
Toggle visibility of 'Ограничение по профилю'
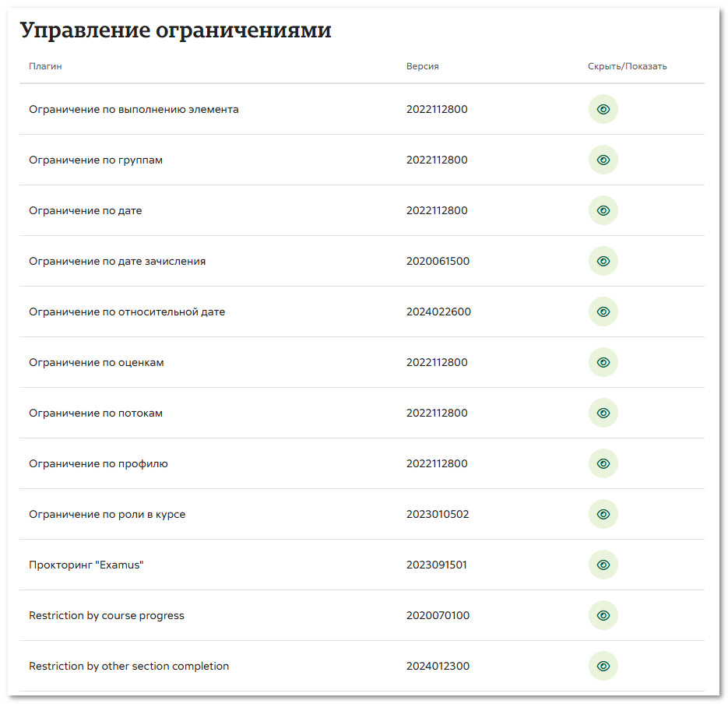coord(603,463)
